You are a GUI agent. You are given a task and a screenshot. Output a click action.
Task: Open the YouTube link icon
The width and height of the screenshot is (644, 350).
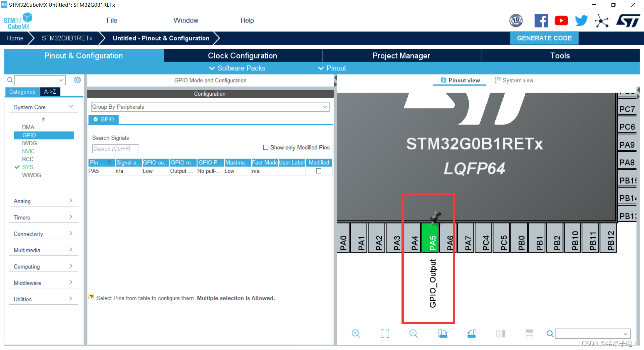click(561, 21)
